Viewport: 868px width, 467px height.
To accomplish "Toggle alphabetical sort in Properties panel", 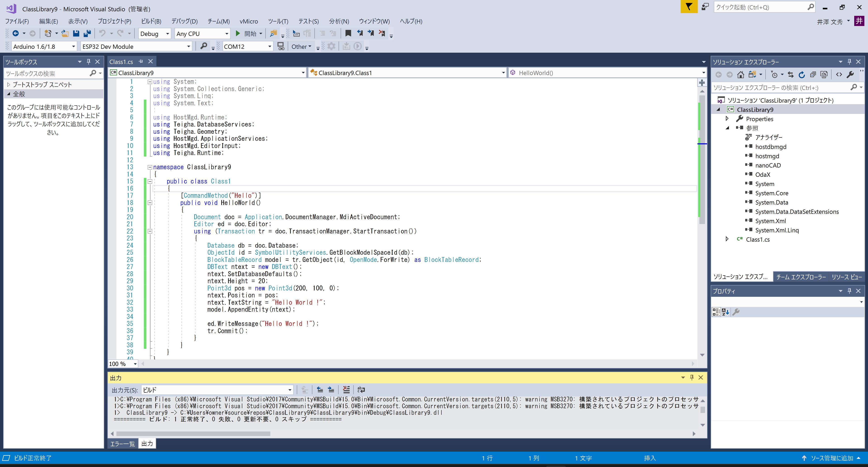I will [x=725, y=312].
